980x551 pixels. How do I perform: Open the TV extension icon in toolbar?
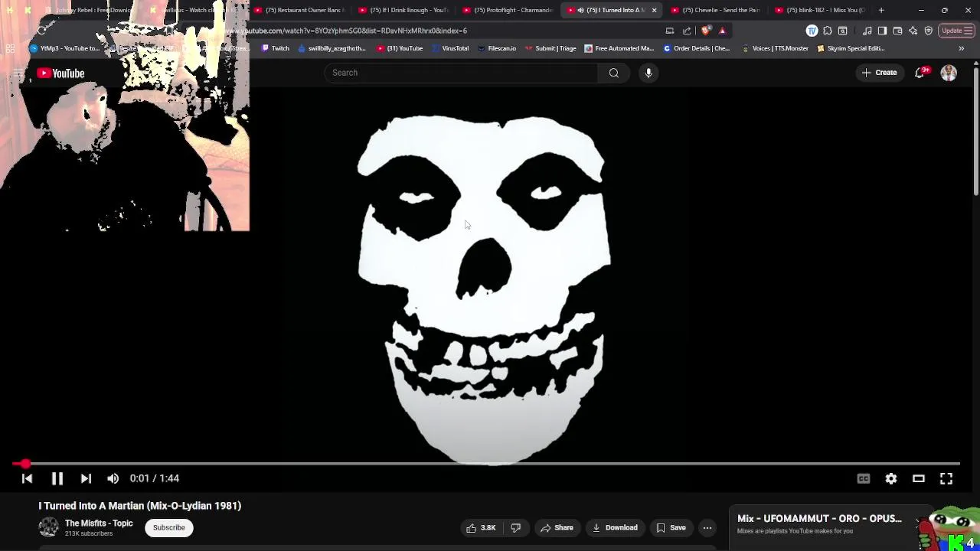click(x=812, y=31)
